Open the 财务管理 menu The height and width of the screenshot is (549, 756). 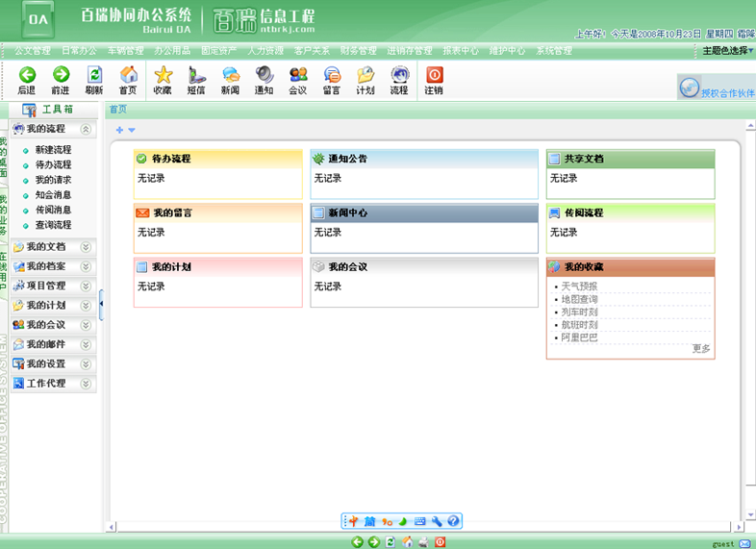click(359, 51)
